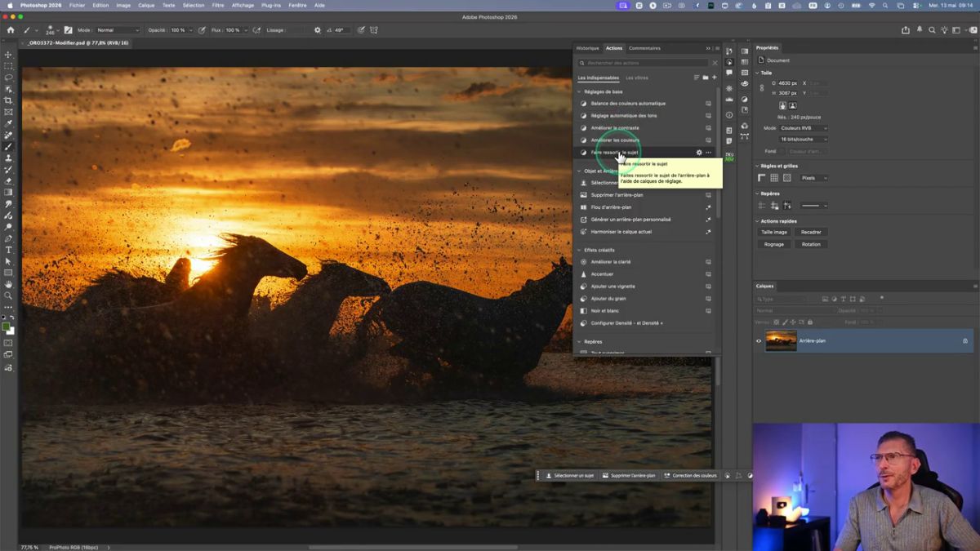Switch to the Historique tab
980x551 pixels.
click(587, 48)
